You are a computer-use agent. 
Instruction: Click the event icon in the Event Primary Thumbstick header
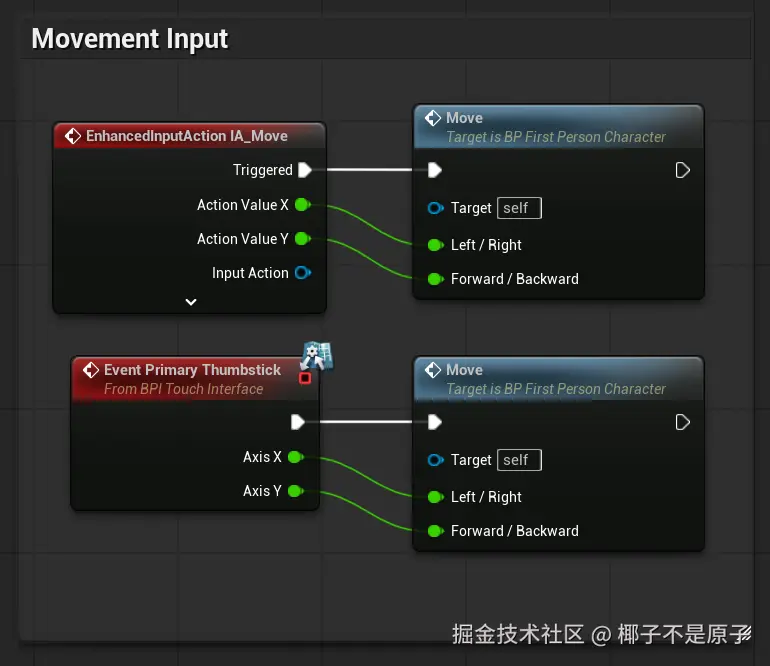(x=91, y=370)
